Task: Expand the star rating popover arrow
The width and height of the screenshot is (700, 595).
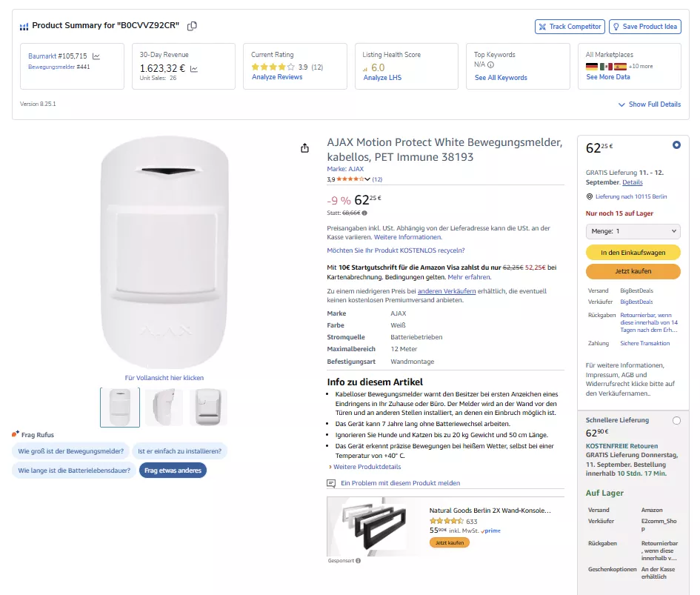Action: pos(367,179)
